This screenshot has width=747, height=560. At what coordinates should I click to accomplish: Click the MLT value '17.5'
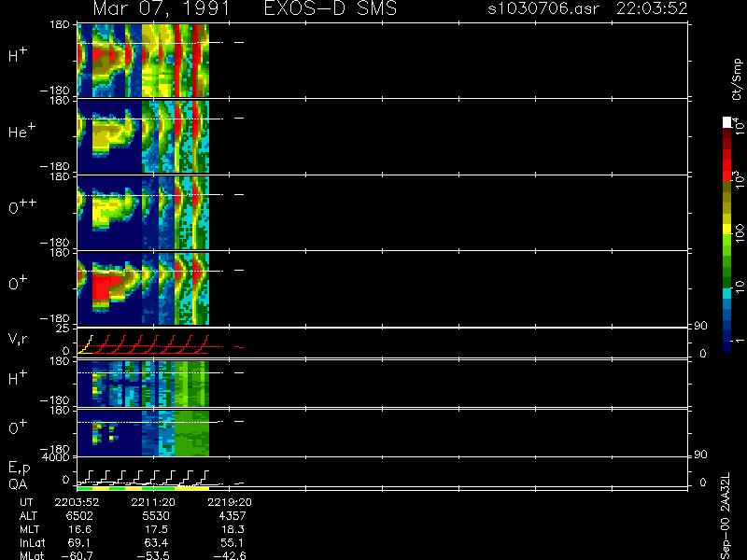click(x=157, y=529)
